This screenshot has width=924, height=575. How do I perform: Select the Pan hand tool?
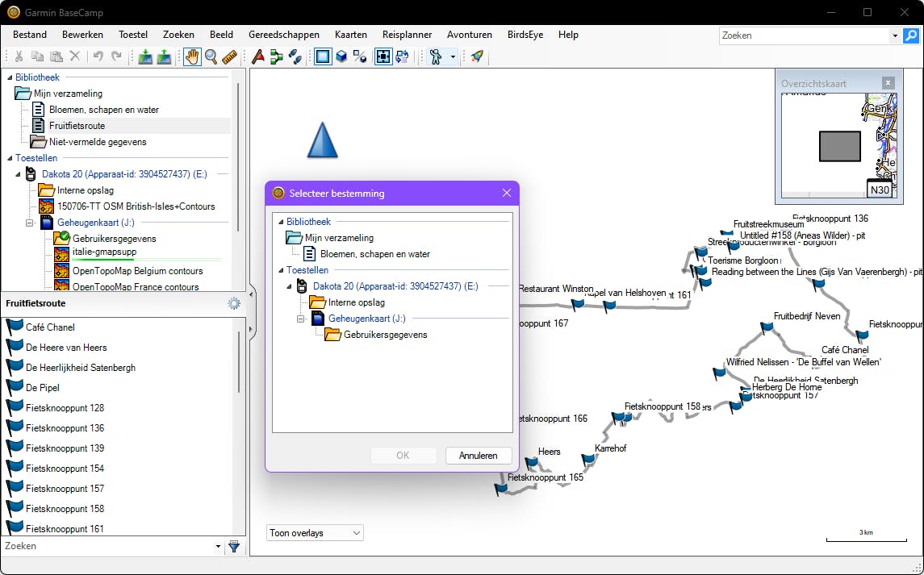[x=192, y=56]
